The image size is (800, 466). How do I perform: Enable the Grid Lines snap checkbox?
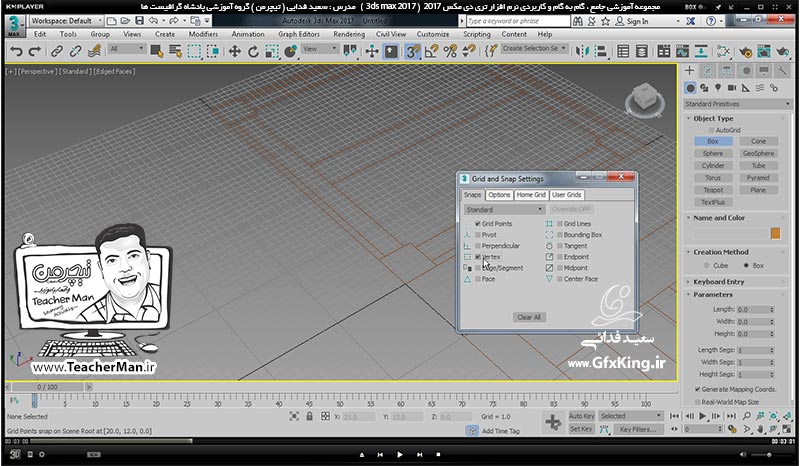(x=560, y=224)
